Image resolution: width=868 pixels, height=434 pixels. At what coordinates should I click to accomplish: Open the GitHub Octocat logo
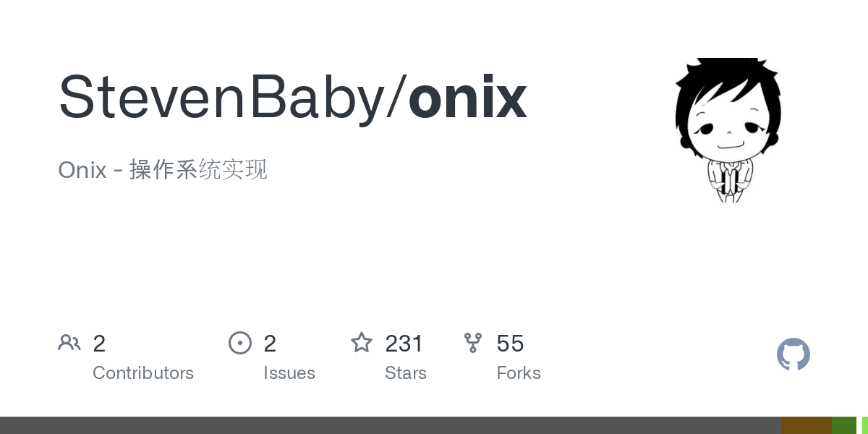793,354
